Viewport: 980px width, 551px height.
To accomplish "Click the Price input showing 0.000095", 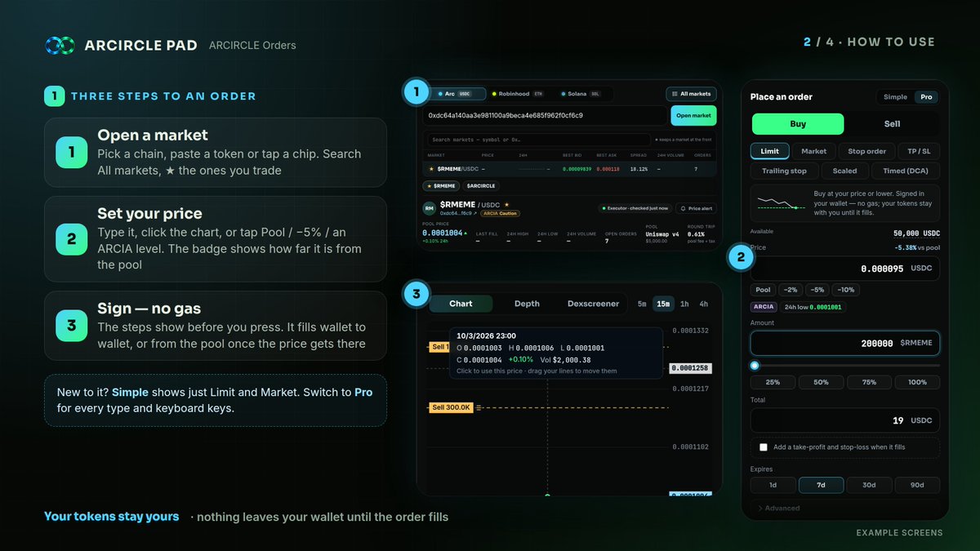I will tap(845, 268).
